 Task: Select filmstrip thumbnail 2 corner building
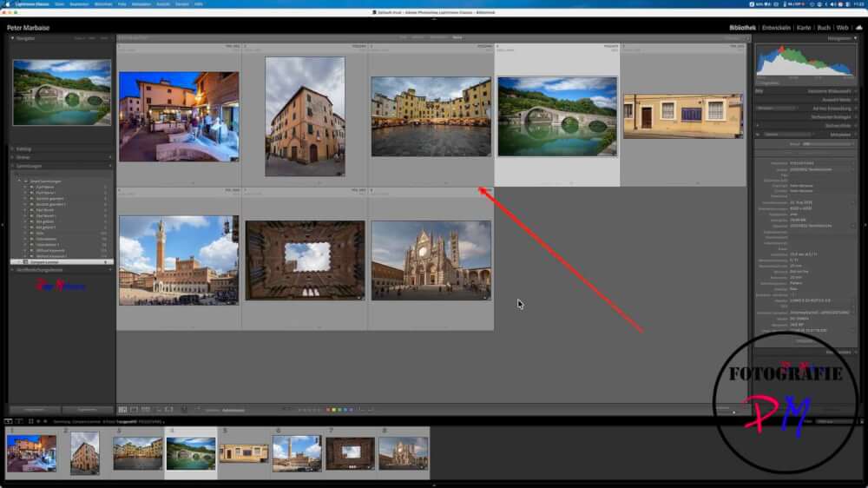(x=85, y=453)
